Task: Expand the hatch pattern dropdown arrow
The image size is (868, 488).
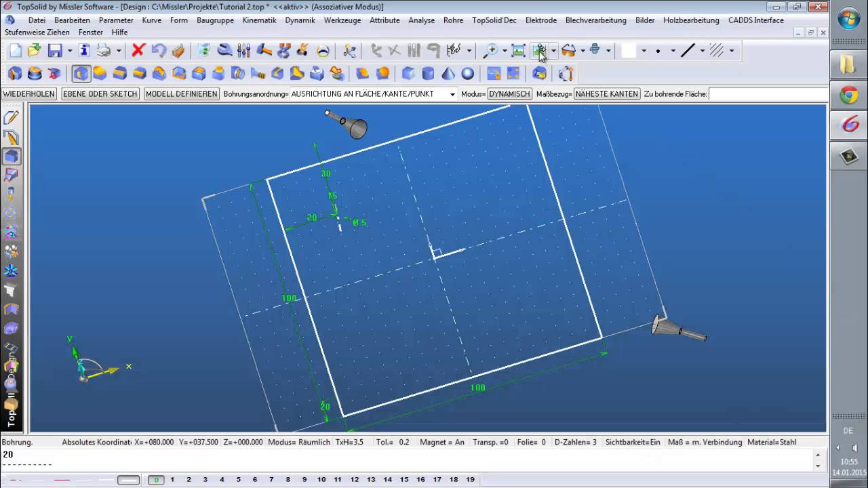Action: (731, 51)
